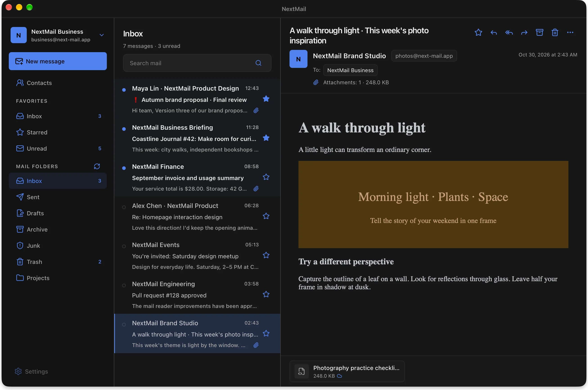The image size is (588, 390).
Task: Toggle the read indicator on NextMail Engineering email
Action: pyautogui.click(x=124, y=285)
